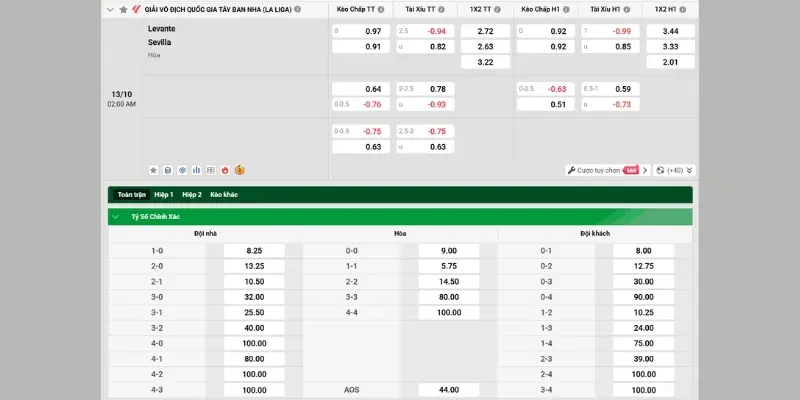
Task: Select Sevilla handicap odds 0.91
Action: [x=361, y=46]
